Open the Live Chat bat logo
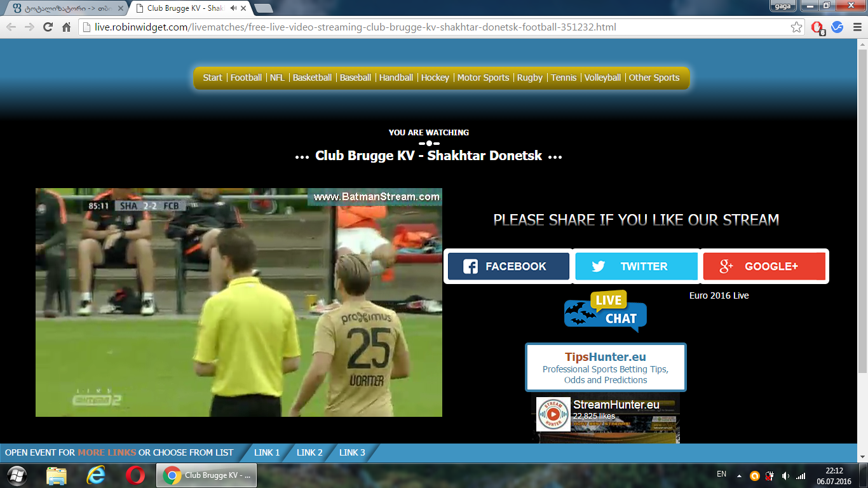The width and height of the screenshot is (868, 488). 605,311
